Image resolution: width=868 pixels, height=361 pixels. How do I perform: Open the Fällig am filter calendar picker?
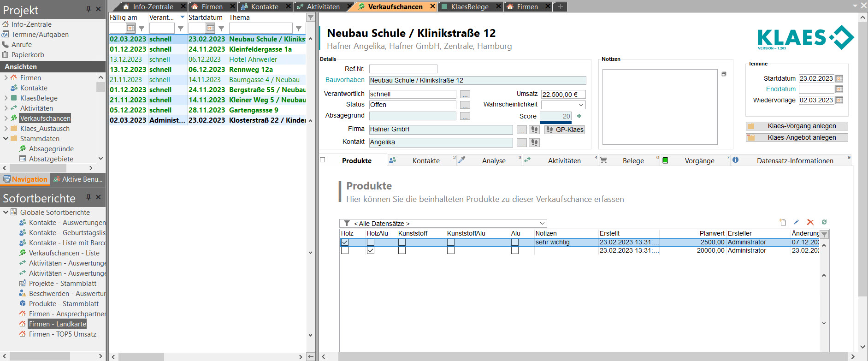click(x=131, y=28)
